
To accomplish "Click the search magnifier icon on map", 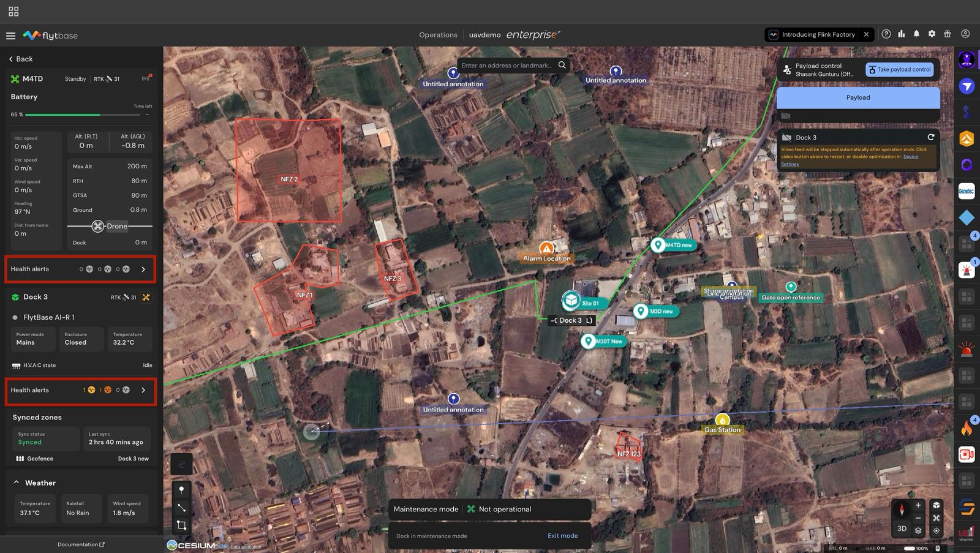I will (x=562, y=65).
